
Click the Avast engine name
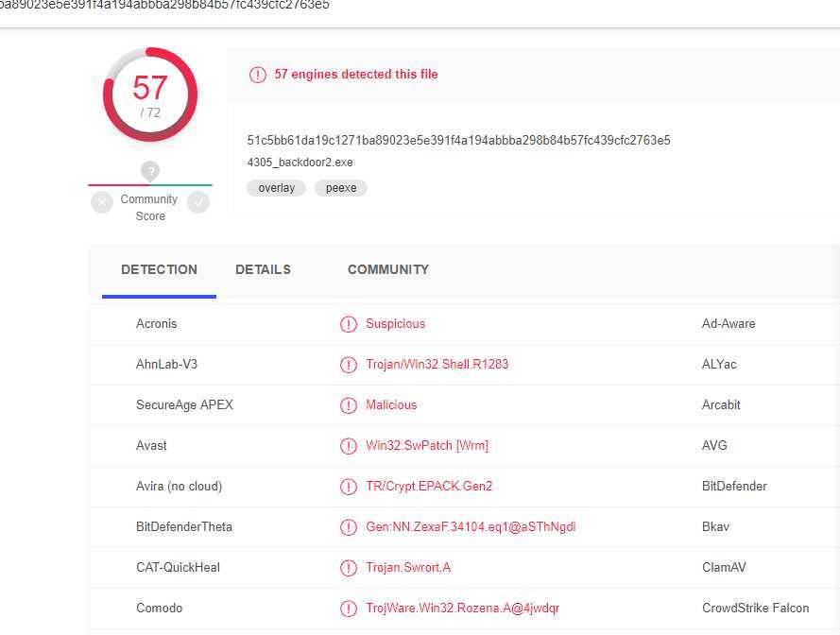coord(151,445)
